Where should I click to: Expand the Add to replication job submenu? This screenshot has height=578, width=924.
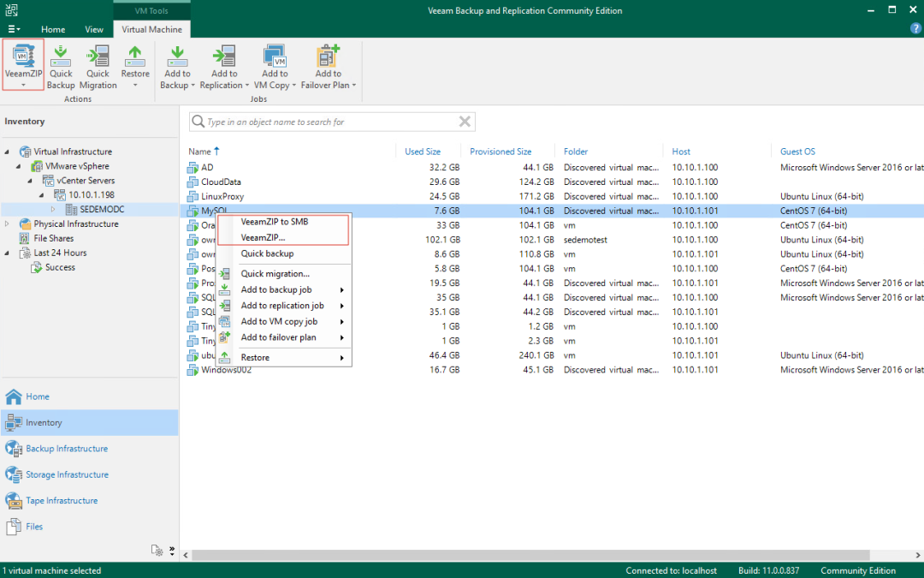point(341,306)
